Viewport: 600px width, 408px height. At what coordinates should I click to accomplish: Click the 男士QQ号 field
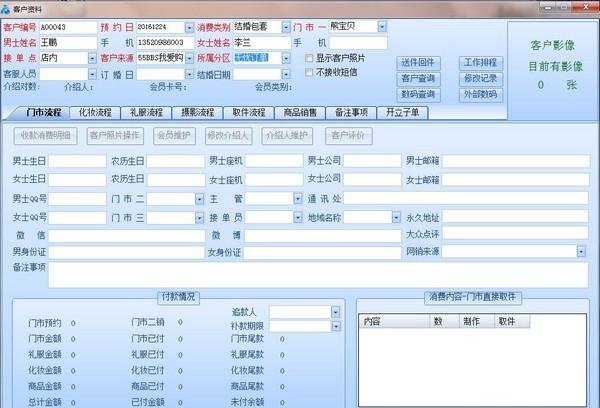tap(77, 199)
